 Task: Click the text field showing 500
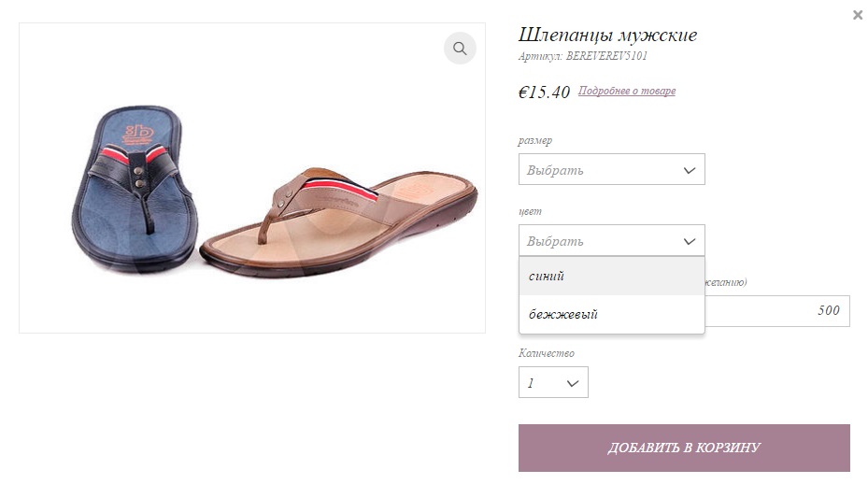pos(777,310)
